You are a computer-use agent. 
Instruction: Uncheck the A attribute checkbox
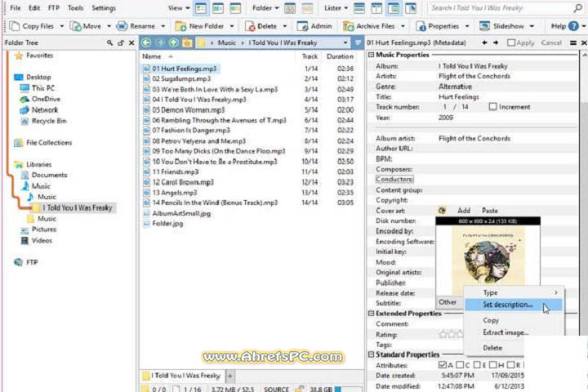coord(442,365)
